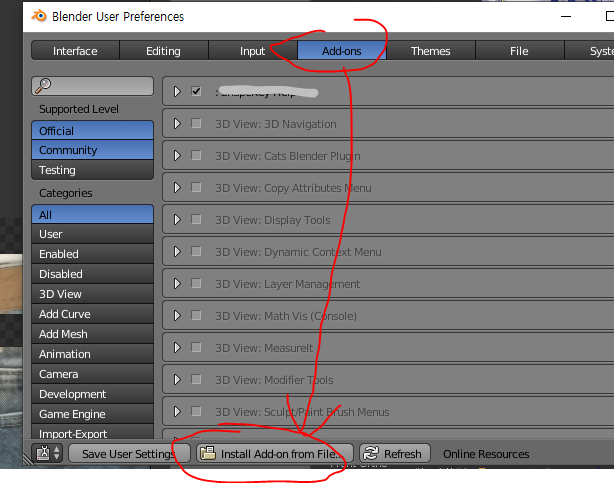Select the Add-ons tab

(x=341, y=51)
